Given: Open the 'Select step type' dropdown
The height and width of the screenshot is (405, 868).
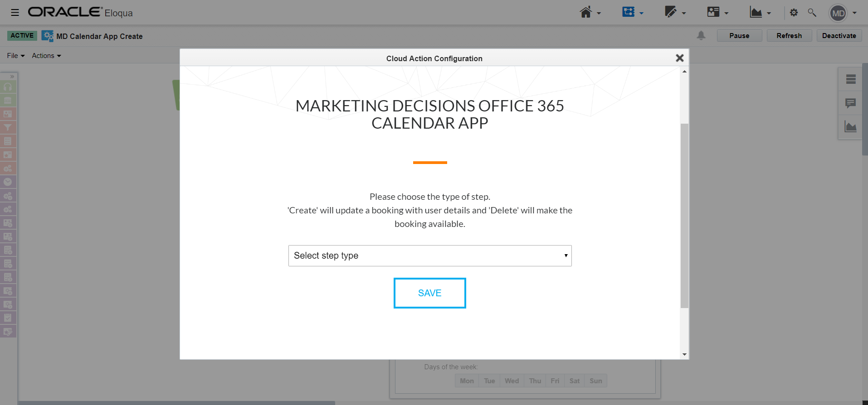Looking at the screenshot, I should coord(429,256).
